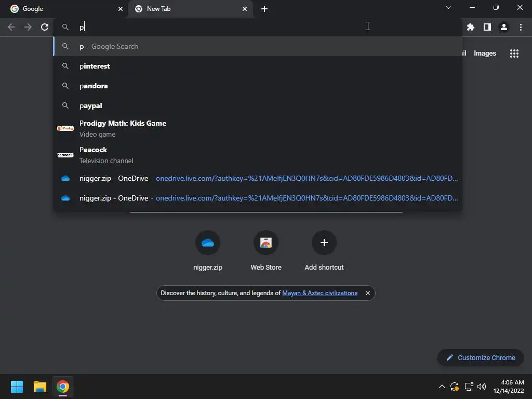Select the pandora search suggestion
Screen dimensions: 532x399
258,86
